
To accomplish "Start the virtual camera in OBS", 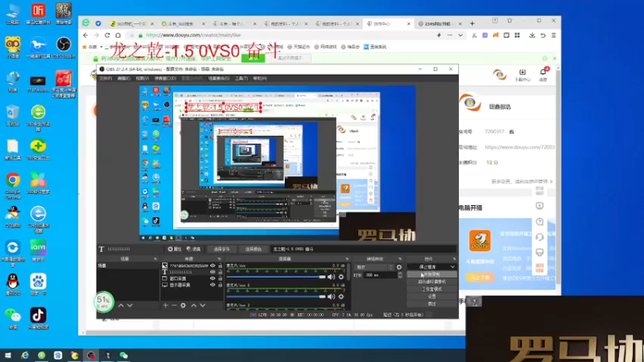I will (x=431, y=282).
